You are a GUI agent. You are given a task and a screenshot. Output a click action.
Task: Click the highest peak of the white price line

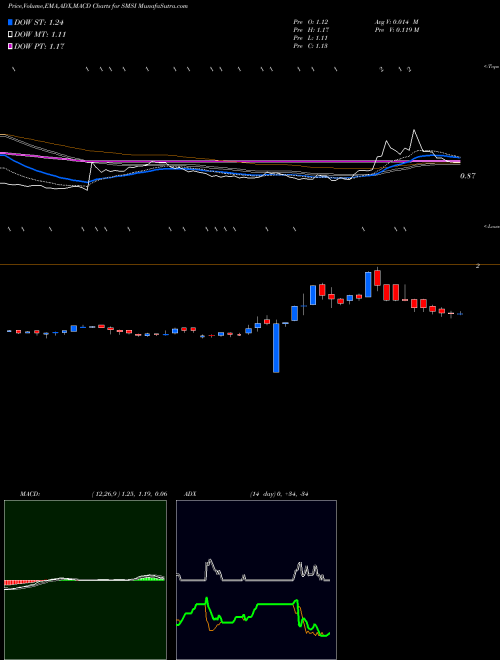(x=415, y=130)
